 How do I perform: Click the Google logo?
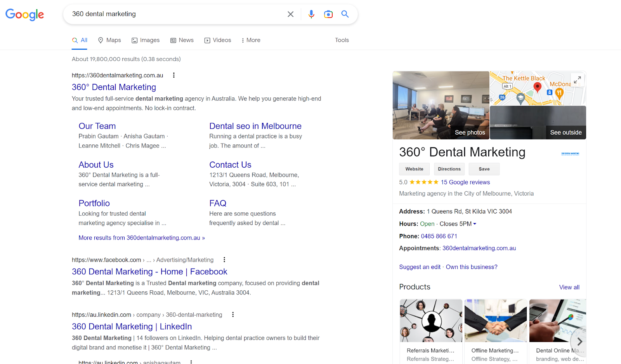(24, 14)
